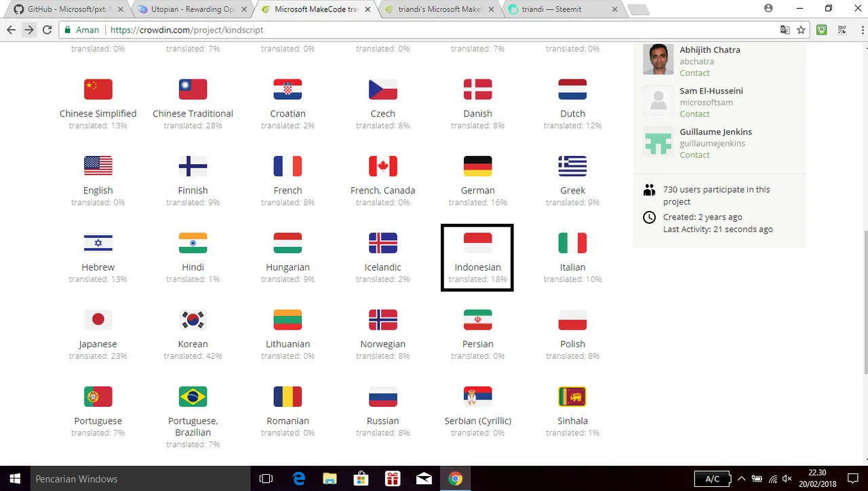Click the page vertical scrollbar
868x491 pixels.
click(x=865, y=302)
